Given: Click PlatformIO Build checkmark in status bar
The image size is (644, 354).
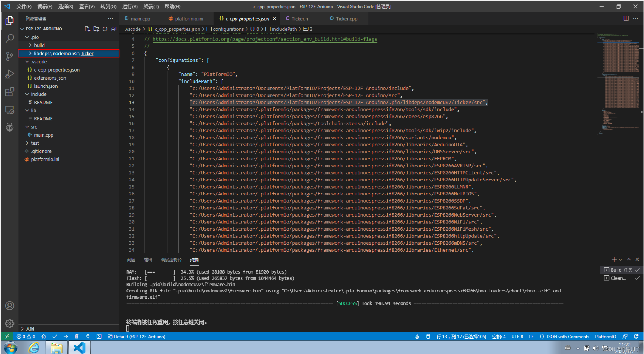Looking at the screenshot, I should point(55,336).
